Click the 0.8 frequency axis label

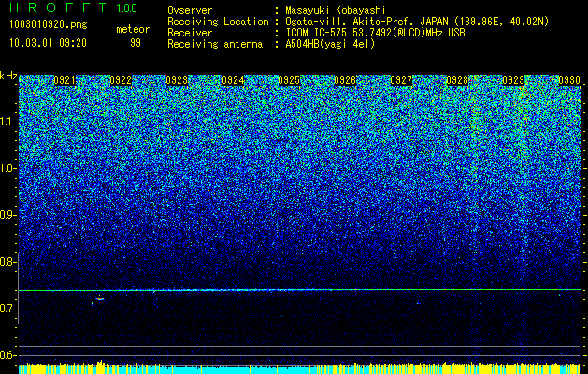click(x=8, y=262)
